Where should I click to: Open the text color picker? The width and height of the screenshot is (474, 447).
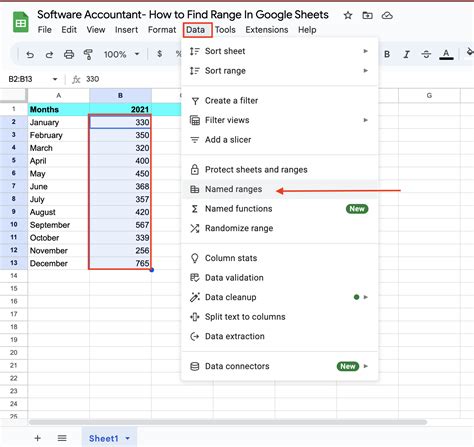446,54
